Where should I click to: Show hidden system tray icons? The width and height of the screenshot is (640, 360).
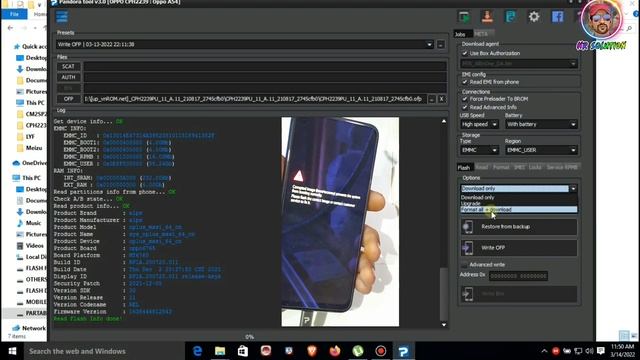point(544,351)
